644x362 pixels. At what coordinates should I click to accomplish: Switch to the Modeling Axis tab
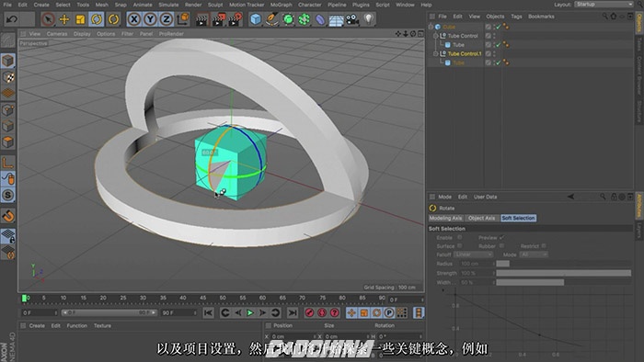(445, 218)
